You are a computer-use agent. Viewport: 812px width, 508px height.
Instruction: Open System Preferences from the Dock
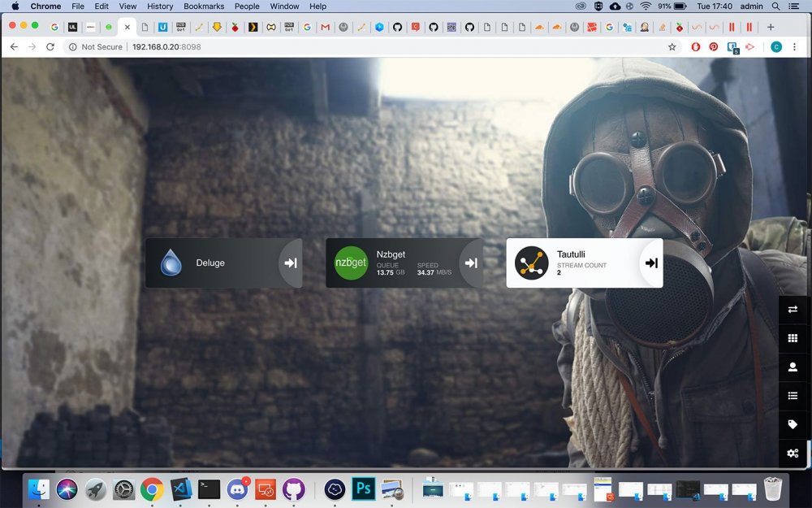coord(123,488)
